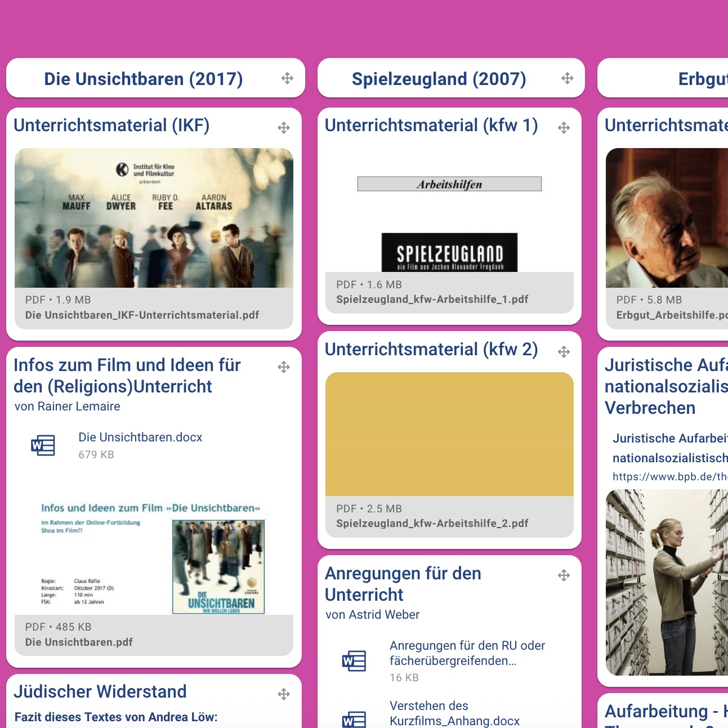
Task: Click the move icon on "Unterrichtsmaterial (IKF)" post
Action: pos(284,127)
